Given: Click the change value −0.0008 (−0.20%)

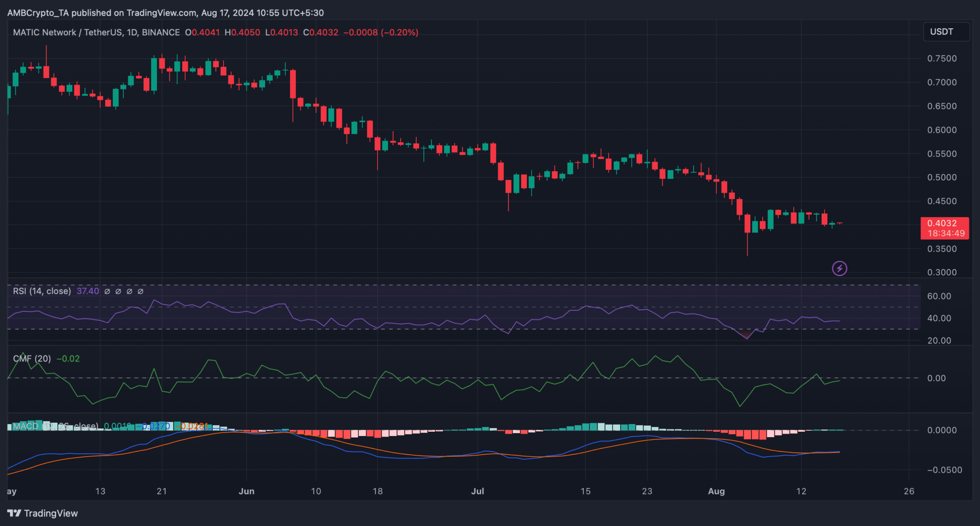Looking at the screenshot, I should (381, 32).
